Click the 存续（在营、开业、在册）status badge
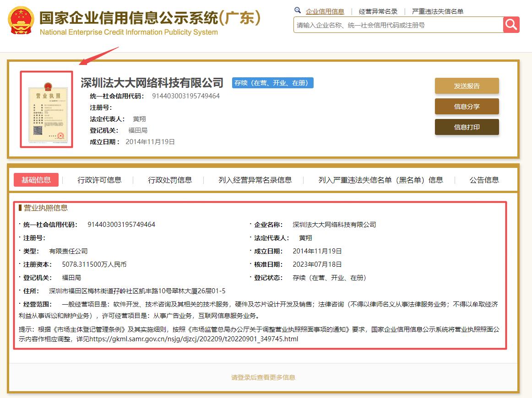The width and height of the screenshot is (532, 398). 272,83
